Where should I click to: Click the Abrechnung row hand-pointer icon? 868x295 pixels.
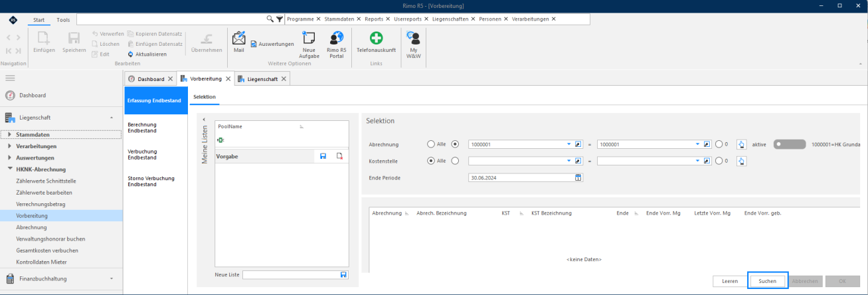tap(742, 144)
